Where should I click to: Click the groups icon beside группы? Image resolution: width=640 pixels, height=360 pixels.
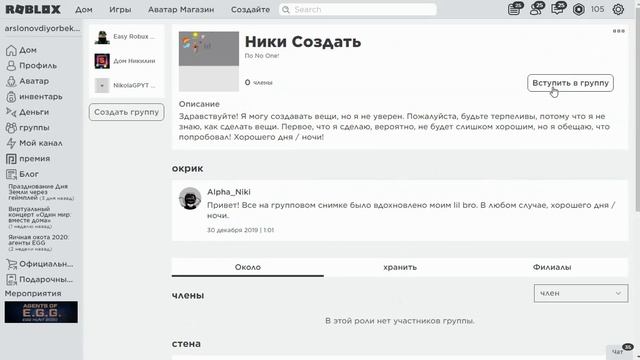tap(11, 128)
